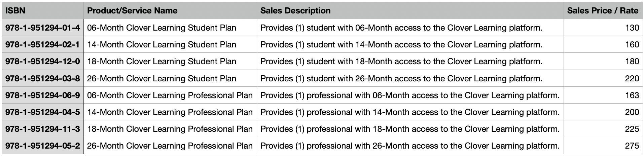Viewport: 644px width, 156px height.
Task: Select the ISBN column header
Action: [x=43, y=10]
